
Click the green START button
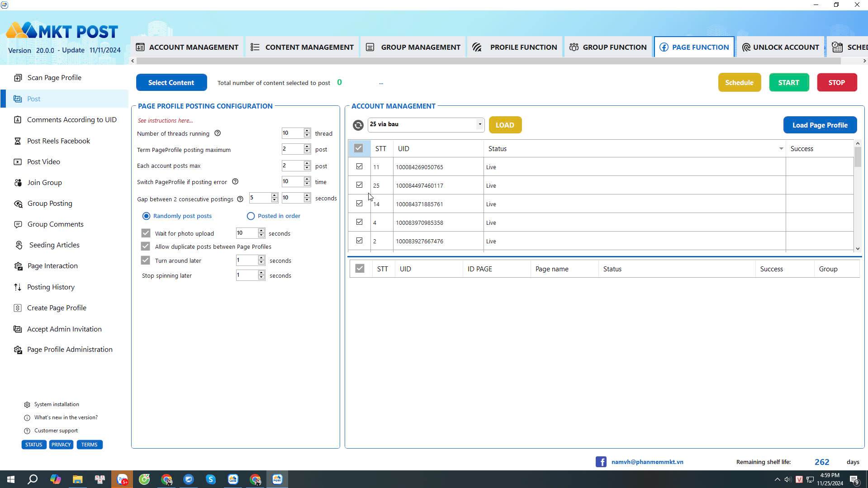point(789,82)
